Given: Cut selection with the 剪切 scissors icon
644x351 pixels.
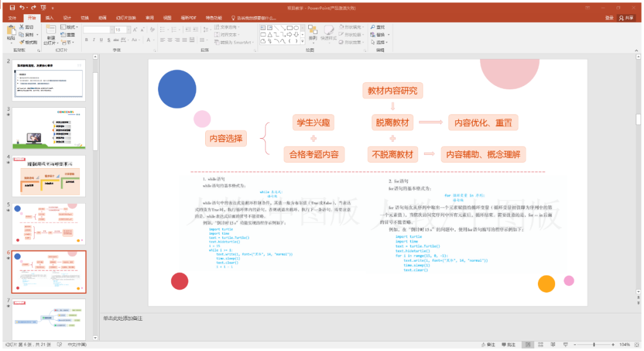Looking at the screenshot, I should point(27,27).
